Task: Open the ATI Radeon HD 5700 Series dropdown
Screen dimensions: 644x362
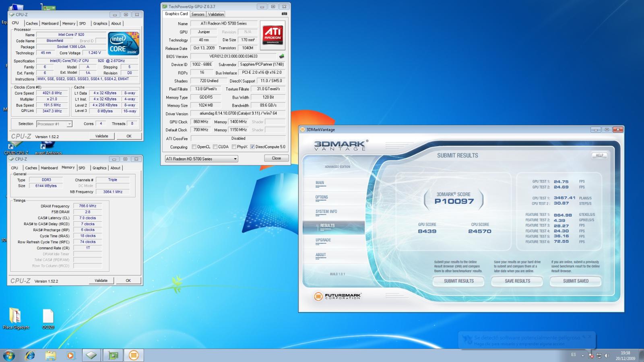Action: tap(201, 159)
